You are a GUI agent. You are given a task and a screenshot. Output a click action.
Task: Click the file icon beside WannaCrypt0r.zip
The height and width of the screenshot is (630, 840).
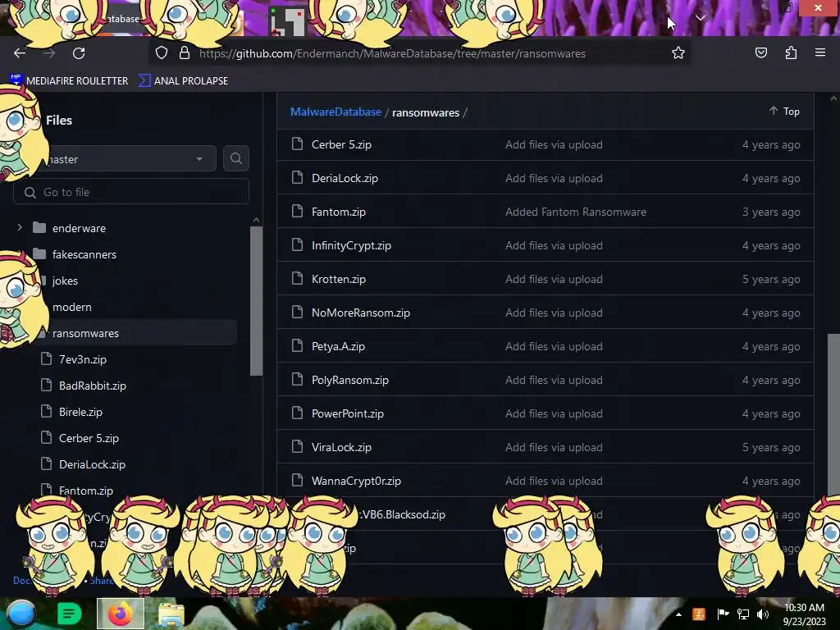[297, 481]
